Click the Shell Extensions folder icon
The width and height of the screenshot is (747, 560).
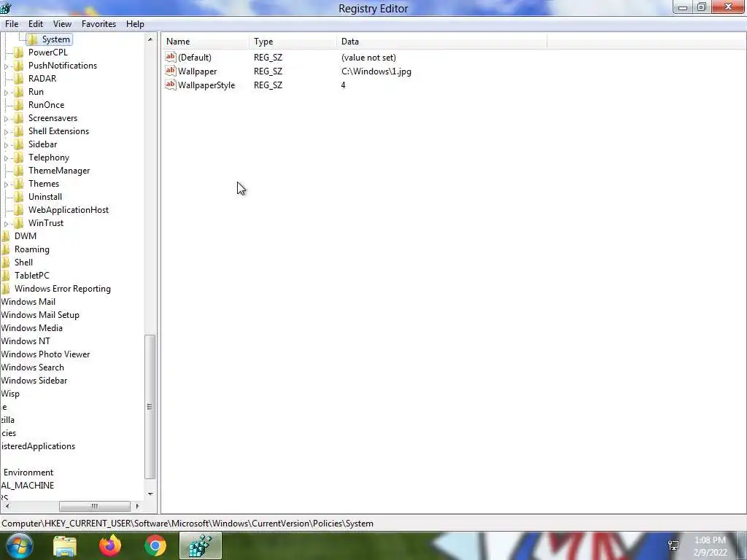click(18, 131)
